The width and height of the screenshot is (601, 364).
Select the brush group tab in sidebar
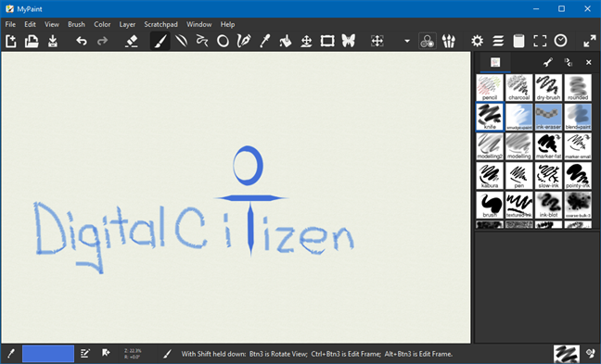click(495, 62)
